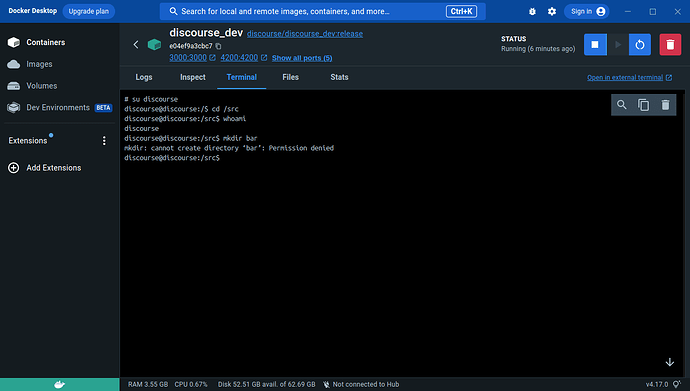Screen dimensions: 690x391
Task: Delete the container with the red trash button
Action: click(x=670, y=44)
